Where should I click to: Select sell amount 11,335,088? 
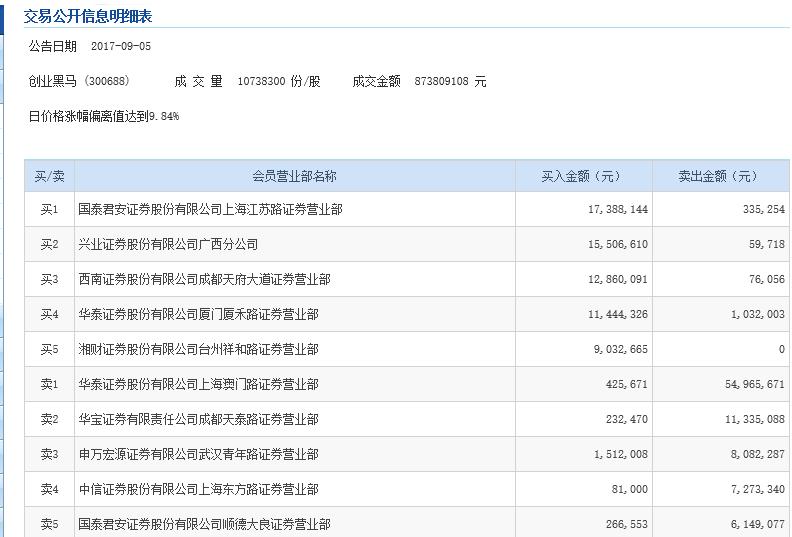tap(755, 419)
